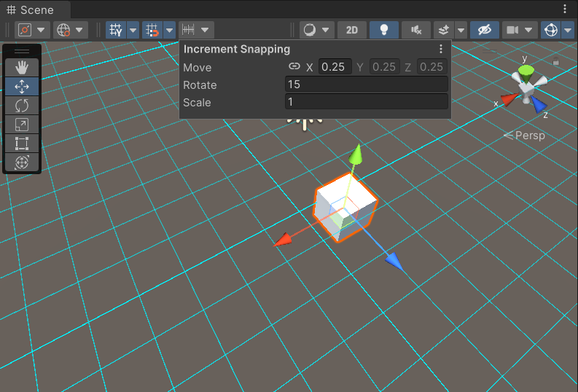This screenshot has width=578, height=392.
Task: Open handle rotation dropdown arrow
Action: 79,30
